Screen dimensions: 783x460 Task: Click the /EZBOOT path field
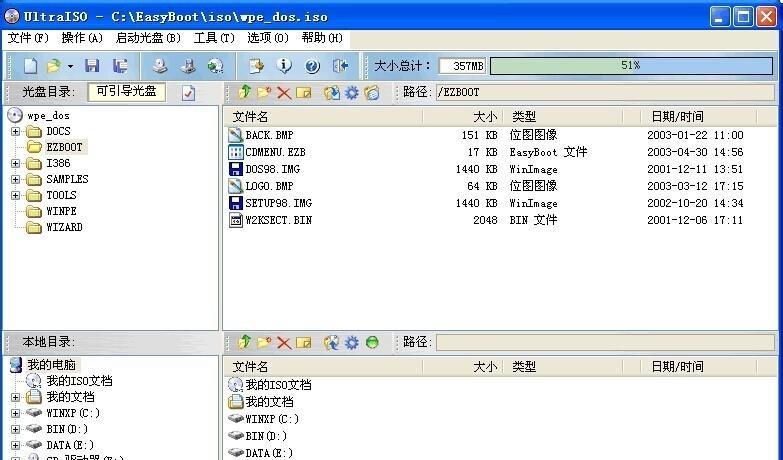coord(605,92)
